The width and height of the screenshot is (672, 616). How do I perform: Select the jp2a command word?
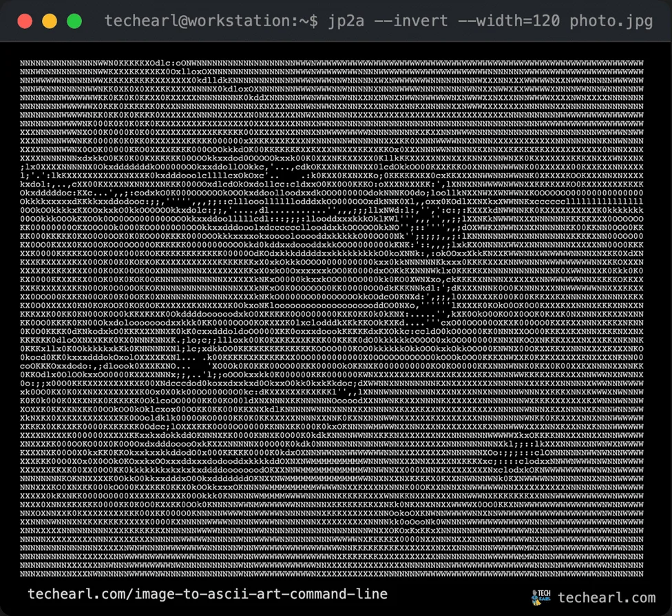[346, 21]
